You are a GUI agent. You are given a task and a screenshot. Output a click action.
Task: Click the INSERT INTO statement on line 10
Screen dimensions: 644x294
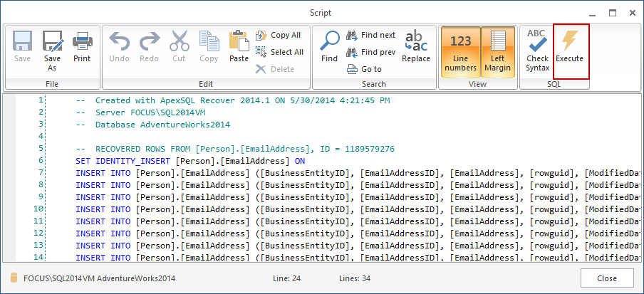point(358,209)
